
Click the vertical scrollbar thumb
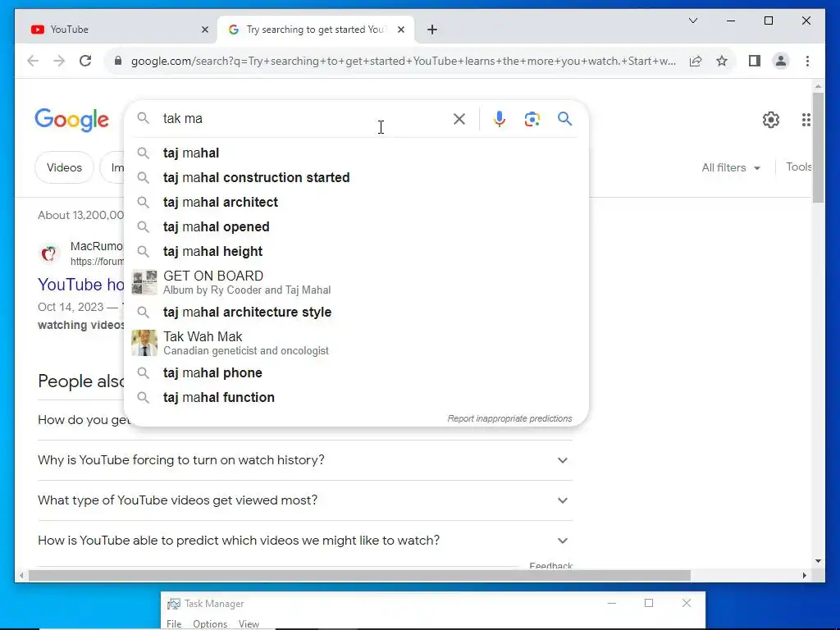(x=818, y=148)
